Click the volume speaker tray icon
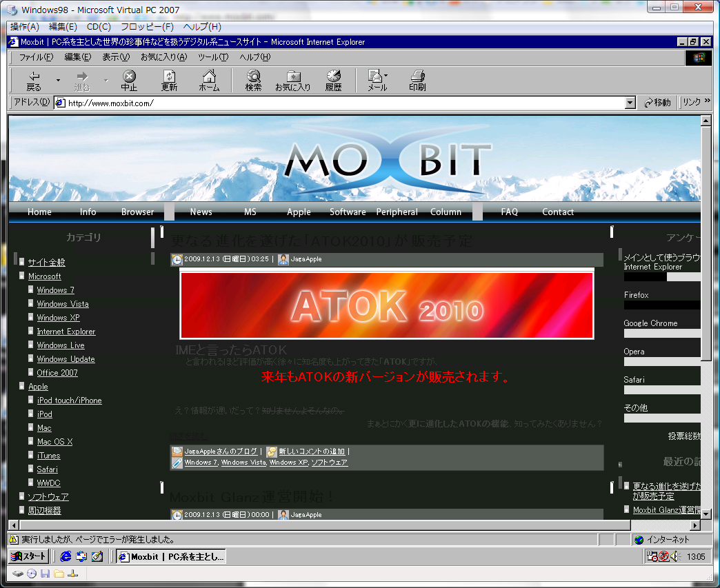 coord(675,557)
